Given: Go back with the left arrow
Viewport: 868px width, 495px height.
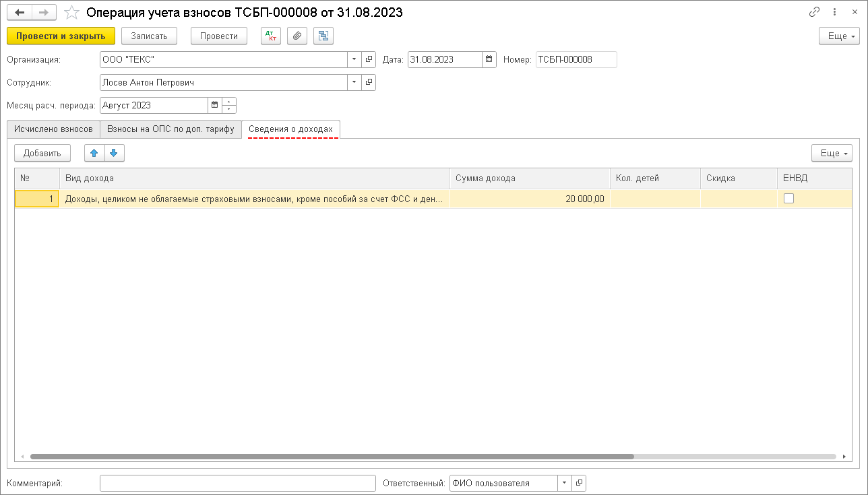Looking at the screenshot, I should click(20, 12).
